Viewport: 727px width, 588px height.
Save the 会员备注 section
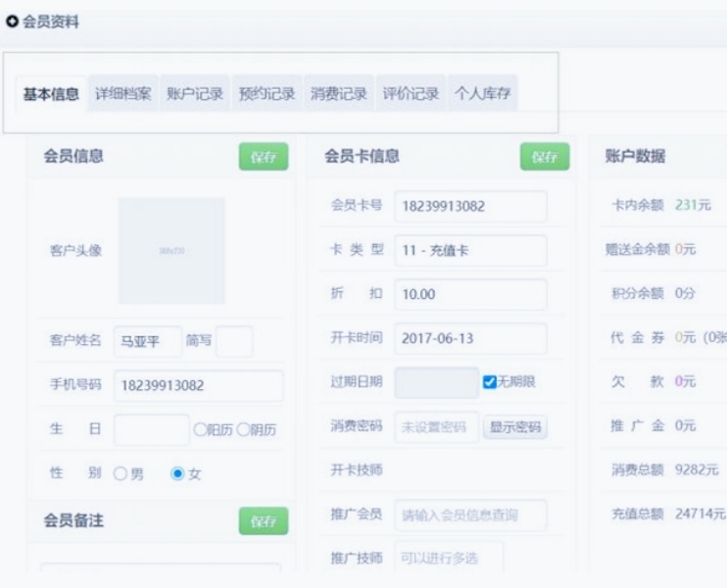click(264, 521)
